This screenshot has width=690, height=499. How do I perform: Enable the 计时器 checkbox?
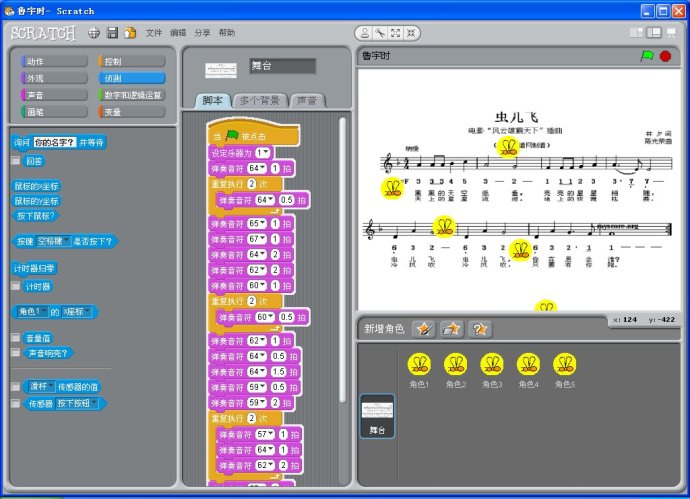pyautogui.click(x=16, y=286)
